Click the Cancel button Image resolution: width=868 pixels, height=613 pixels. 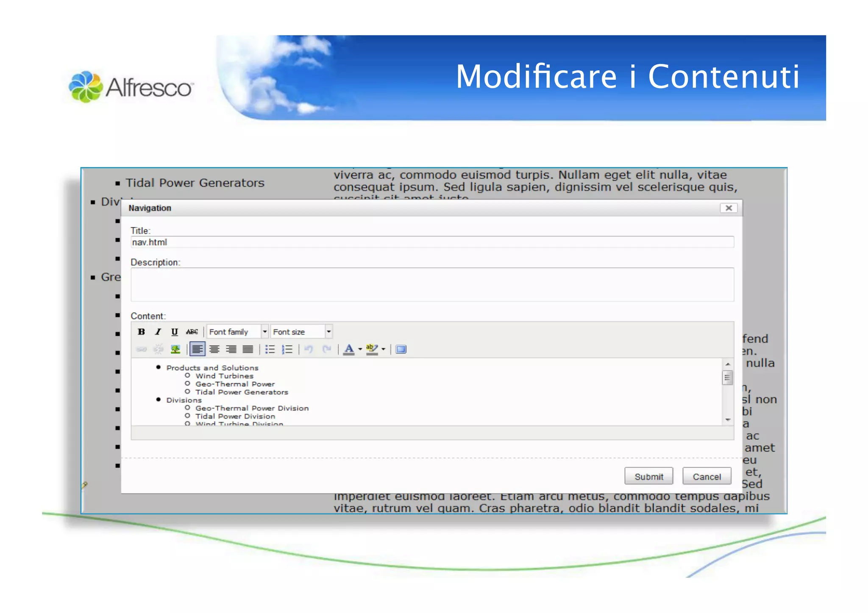pos(707,476)
